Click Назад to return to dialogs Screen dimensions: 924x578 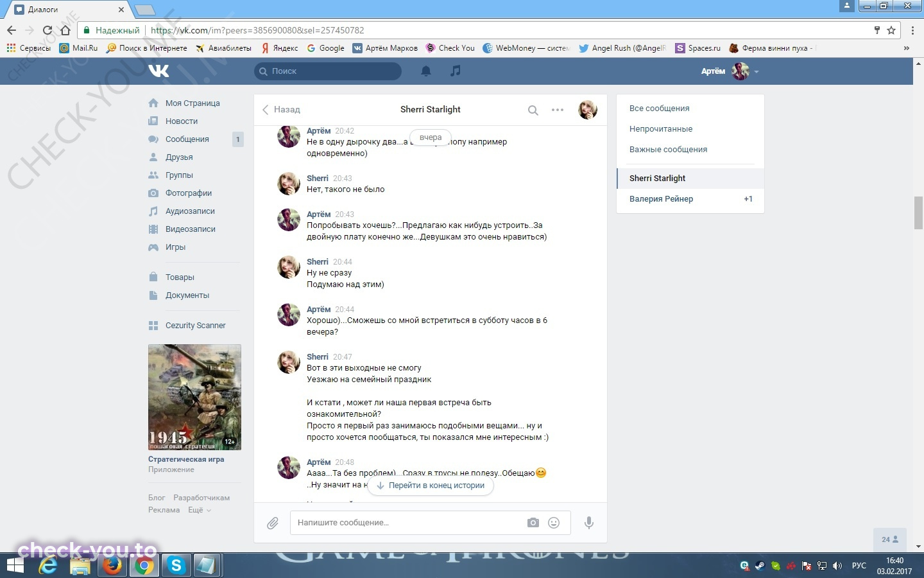281,110
